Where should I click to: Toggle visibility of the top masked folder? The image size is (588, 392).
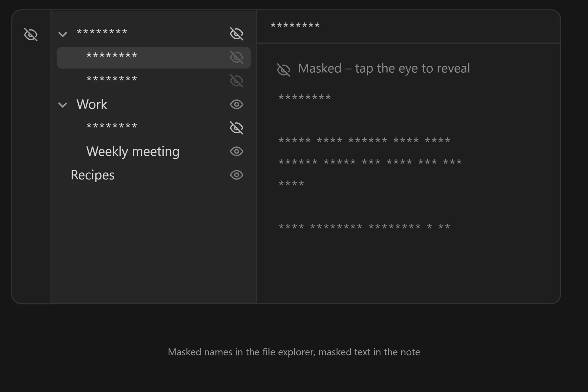pyautogui.click(x=237, y=34)
